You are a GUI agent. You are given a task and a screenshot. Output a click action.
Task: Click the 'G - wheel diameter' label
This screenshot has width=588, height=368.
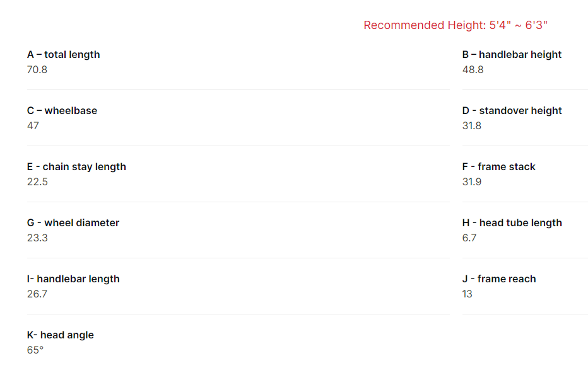tap(73, 223)
